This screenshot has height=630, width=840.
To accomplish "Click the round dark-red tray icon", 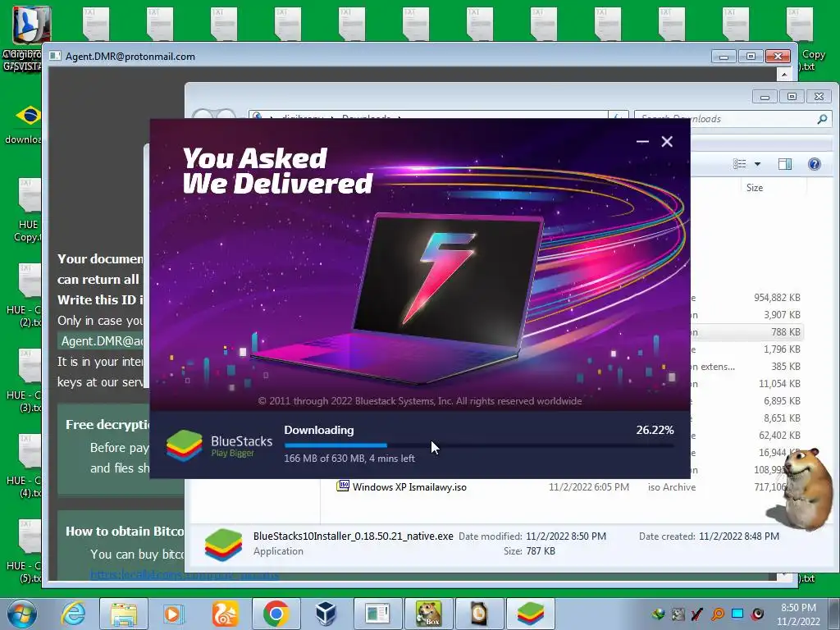I will click(757, 614).
